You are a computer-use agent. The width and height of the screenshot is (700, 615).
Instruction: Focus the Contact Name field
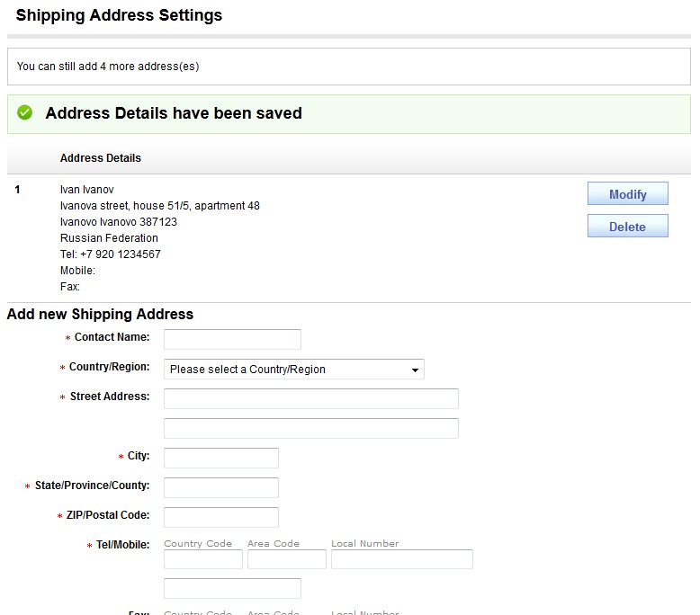point(232,339)
